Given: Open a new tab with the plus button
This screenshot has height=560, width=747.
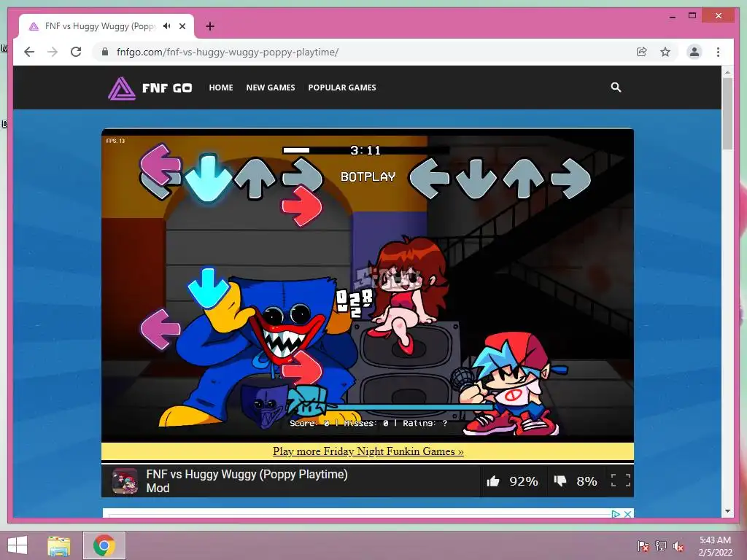Looking at the screenshot, I should click(x=210, y=26).
